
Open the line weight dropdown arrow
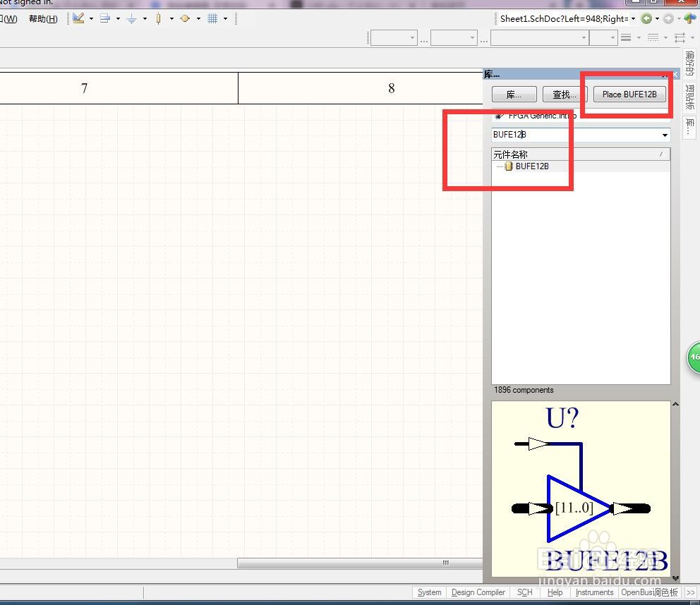click(x=639, y=38)
